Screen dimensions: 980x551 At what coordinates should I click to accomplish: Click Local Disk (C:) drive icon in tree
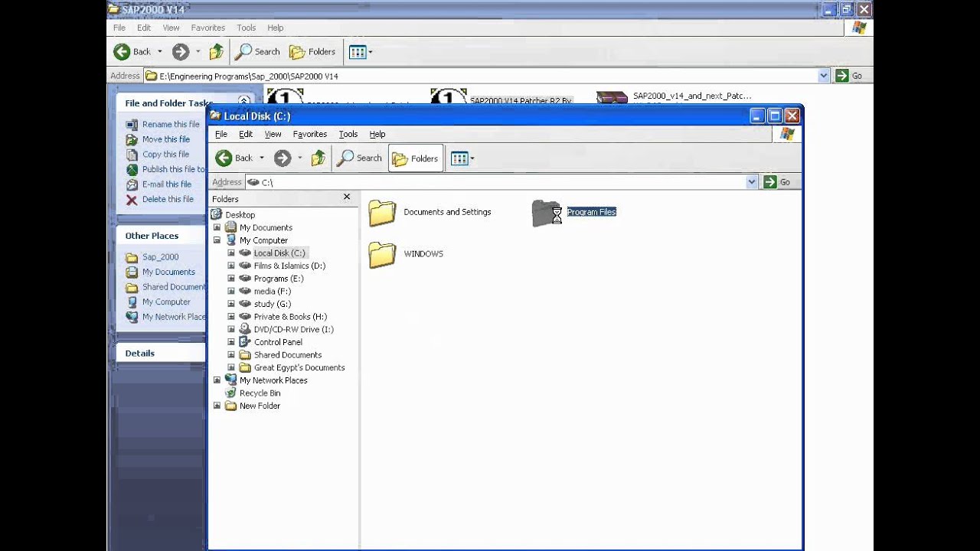point(245,253)
